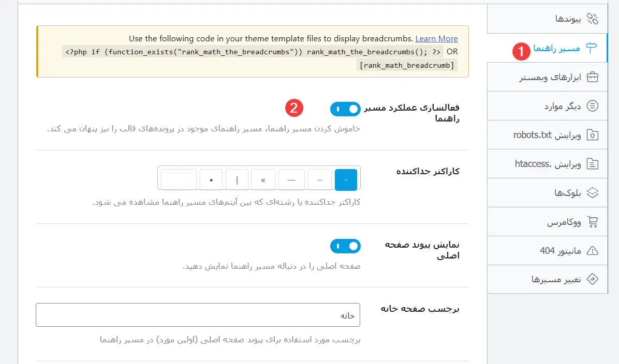Click the Breadcrumbs signpost icon

click(592, 48)
